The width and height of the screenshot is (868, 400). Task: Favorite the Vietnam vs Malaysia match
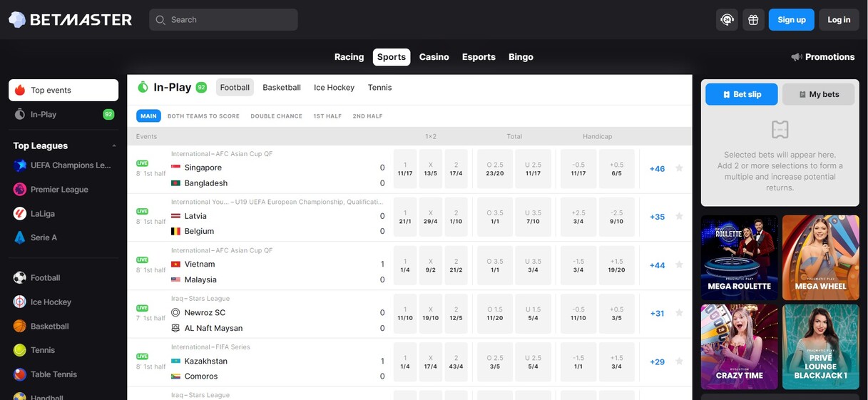[679, 265]
